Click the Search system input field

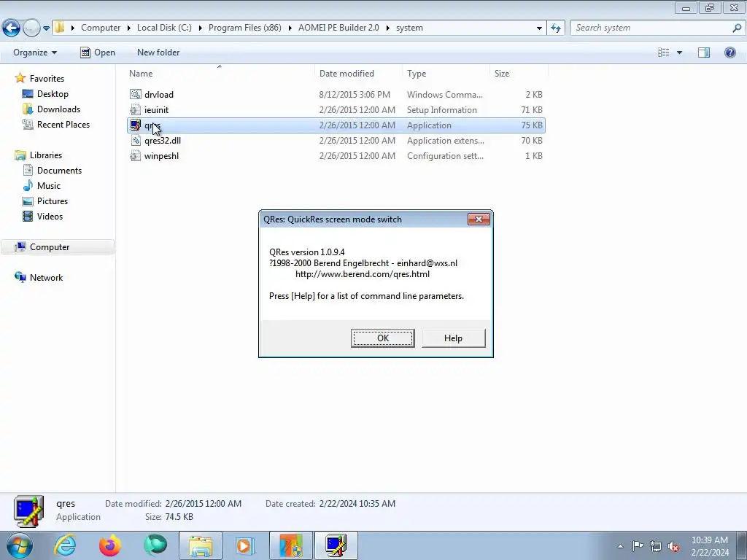tap(651, 28)
